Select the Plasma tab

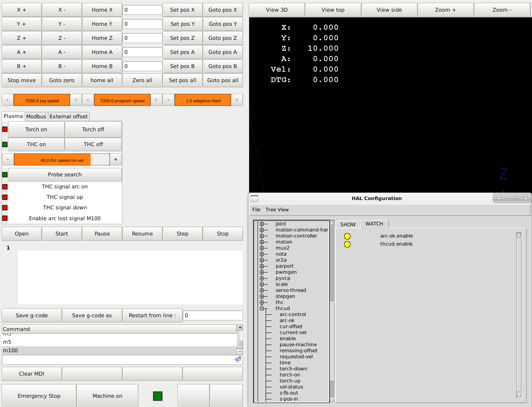pyautogui.click(x=13, y=116)
